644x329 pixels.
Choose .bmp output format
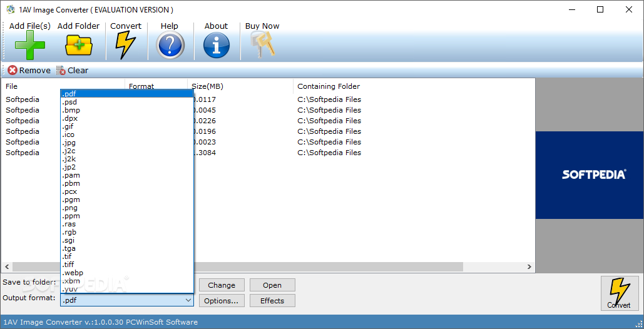pos(127,110)
